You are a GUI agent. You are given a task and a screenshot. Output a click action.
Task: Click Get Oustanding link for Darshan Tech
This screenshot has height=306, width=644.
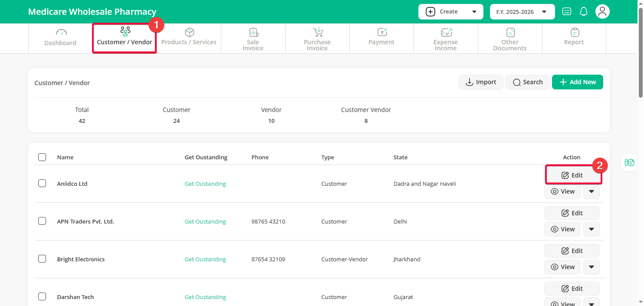pyautogui.click(x=205, y=297)
